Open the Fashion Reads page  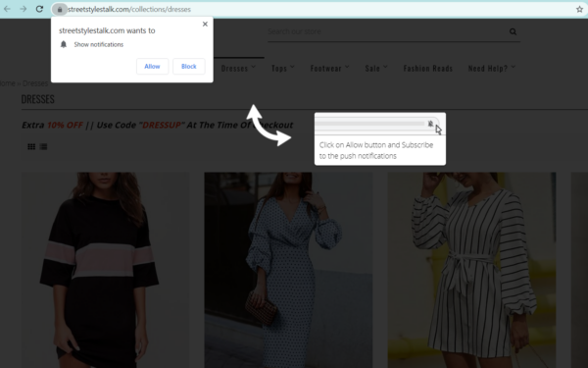click(428, 69)
